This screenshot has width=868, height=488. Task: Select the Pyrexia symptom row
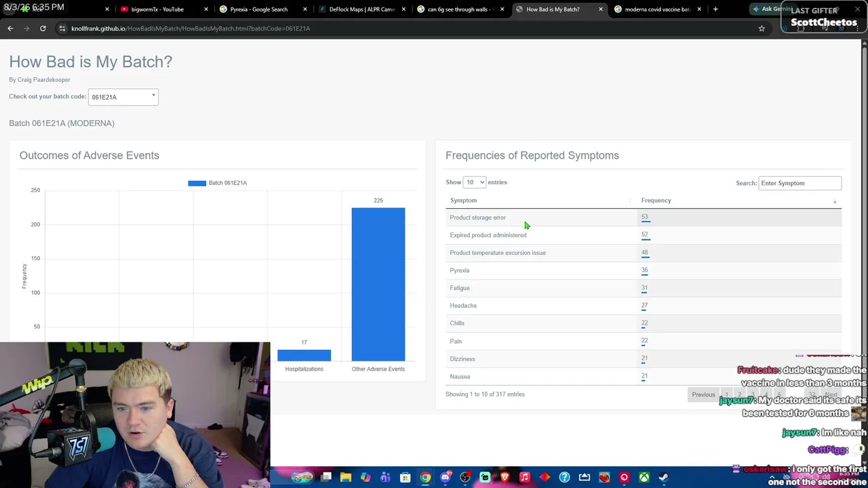click(x=643, y=270)
